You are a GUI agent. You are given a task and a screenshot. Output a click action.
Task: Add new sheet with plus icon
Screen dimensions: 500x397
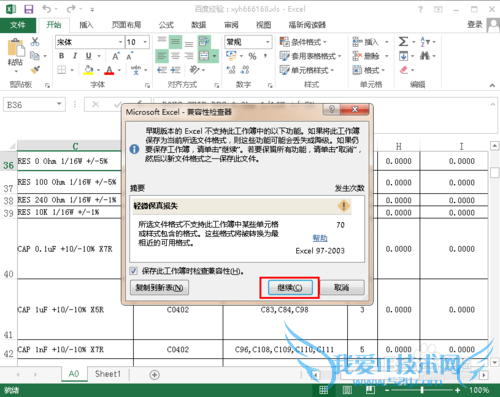point(154,375)
